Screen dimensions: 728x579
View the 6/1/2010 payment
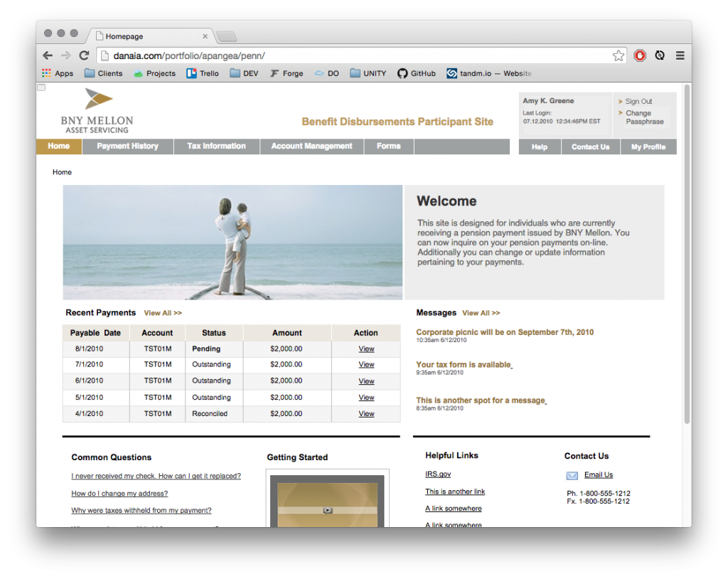[366, 381]
